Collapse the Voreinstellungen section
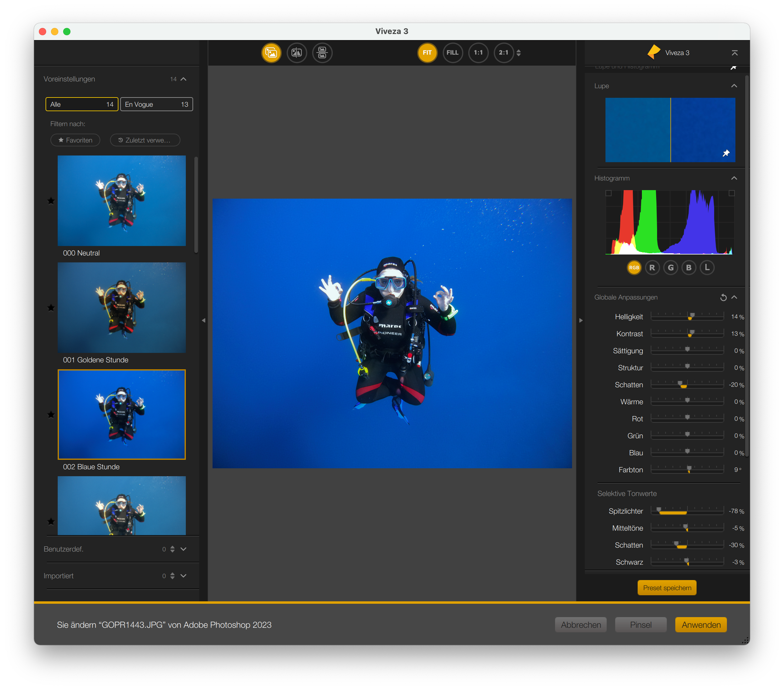The width and height of the screenshot is (784, 690). 183,79
